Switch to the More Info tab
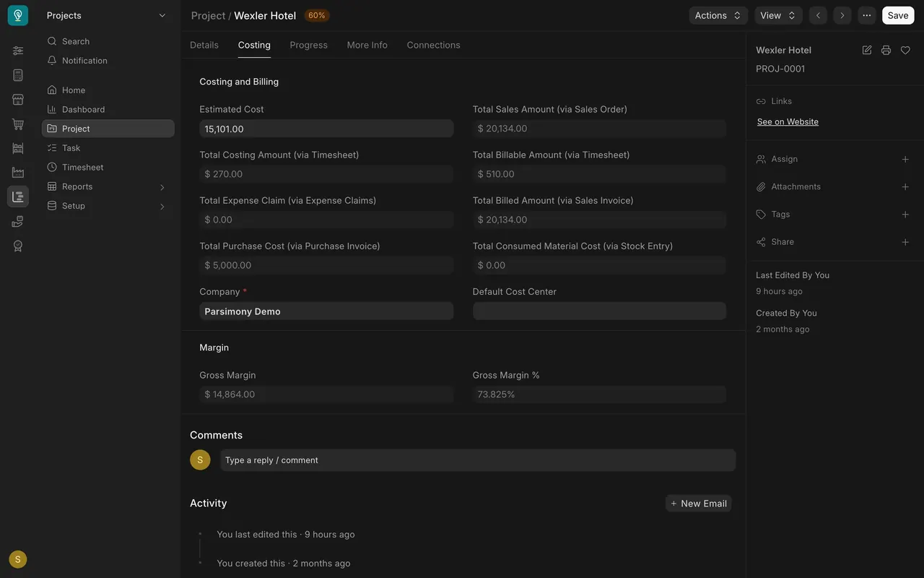 pyautogui.click(x=367, y=45)
